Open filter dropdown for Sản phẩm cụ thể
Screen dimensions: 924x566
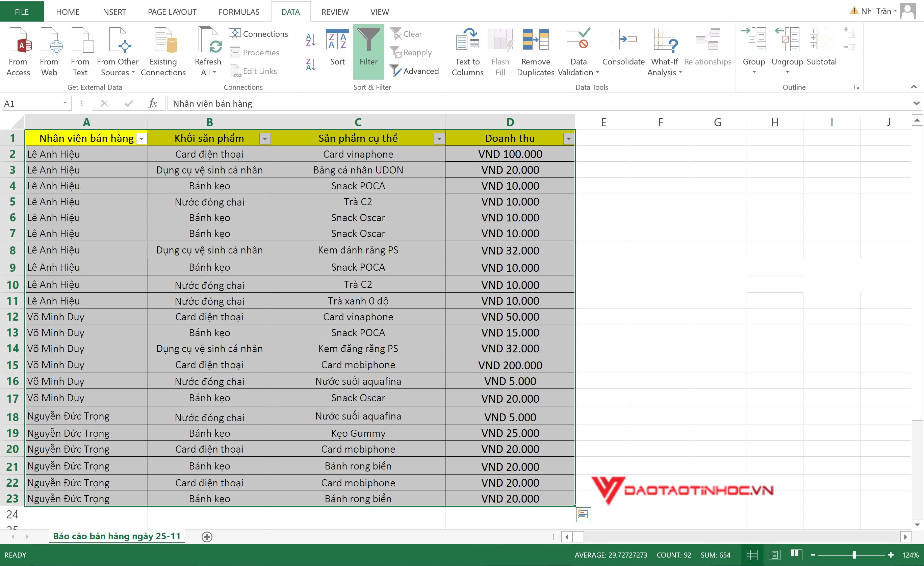click(x=439, y=139)
